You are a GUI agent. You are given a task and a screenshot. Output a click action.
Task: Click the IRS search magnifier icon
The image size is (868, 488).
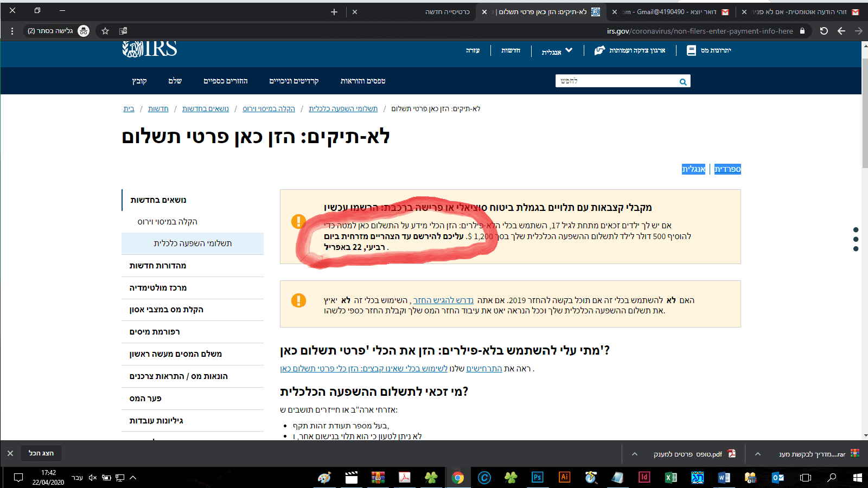tap(682, 81)
